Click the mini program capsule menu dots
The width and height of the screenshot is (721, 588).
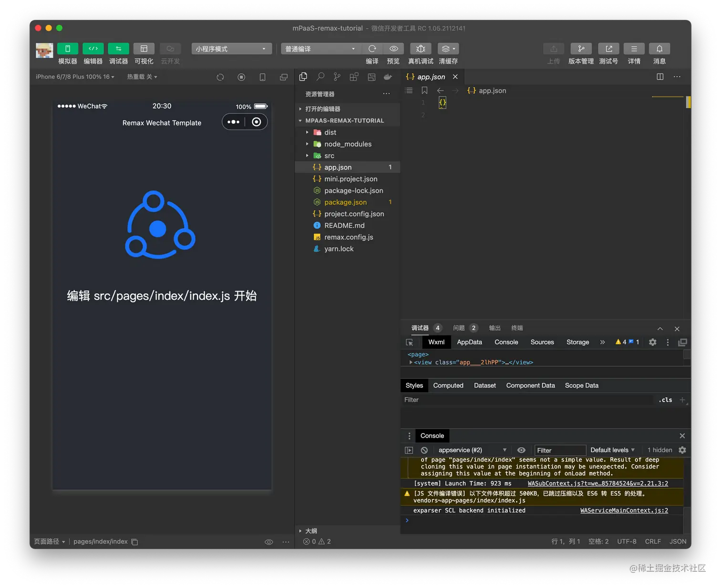click(234, 122)
